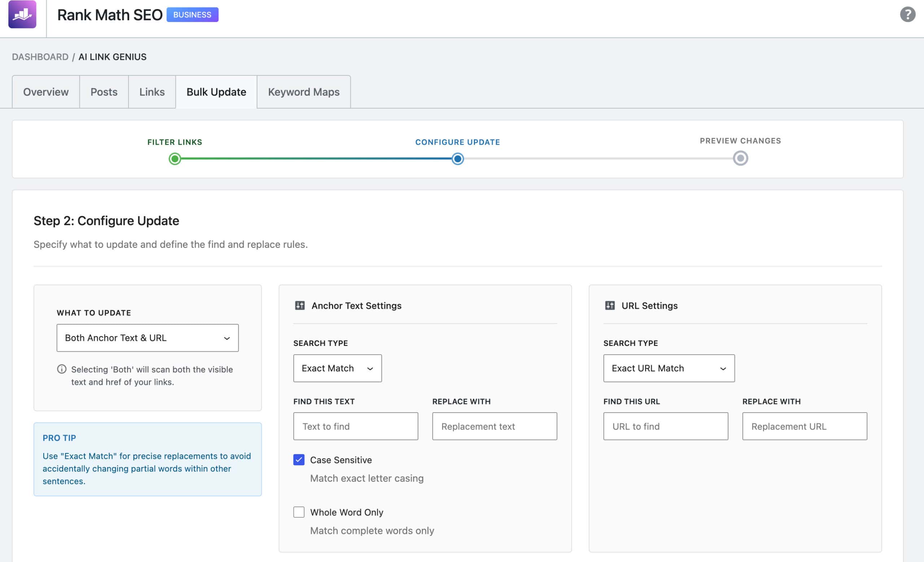Click the info icon beside 'Selecting Both' note
Viewport: 924px width, 562px height.
pyautogui.click(x=61, y=369)
